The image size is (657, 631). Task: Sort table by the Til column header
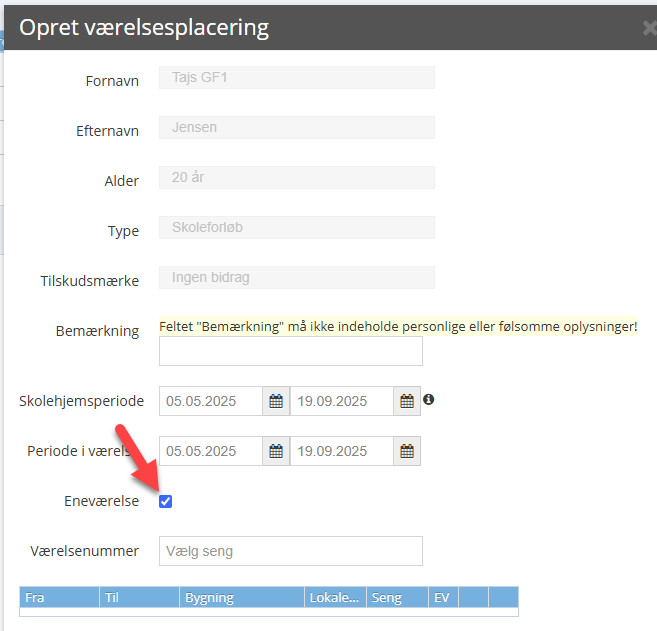(x=138, y=598)
